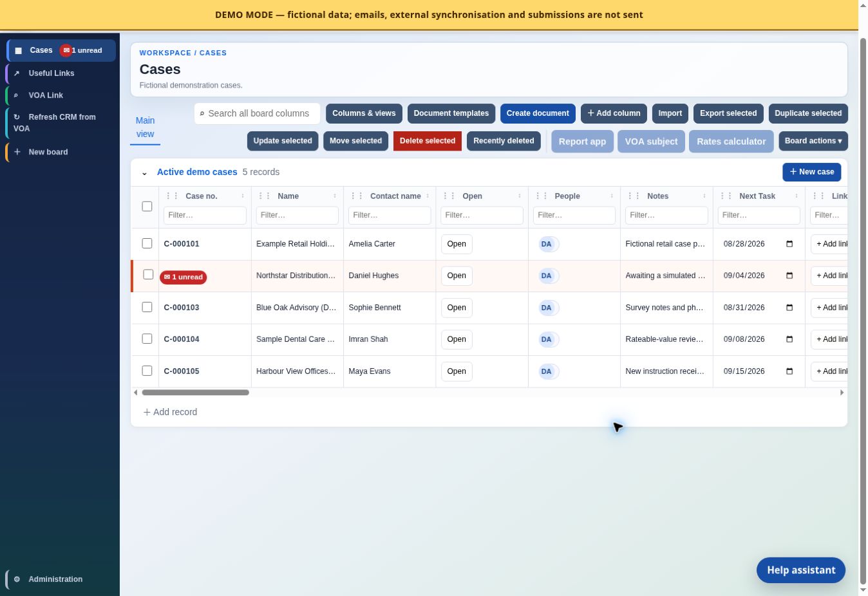868x596 pixels.
Task: Open calendar picker for date 09/04/2026
Action: point(789,275)
